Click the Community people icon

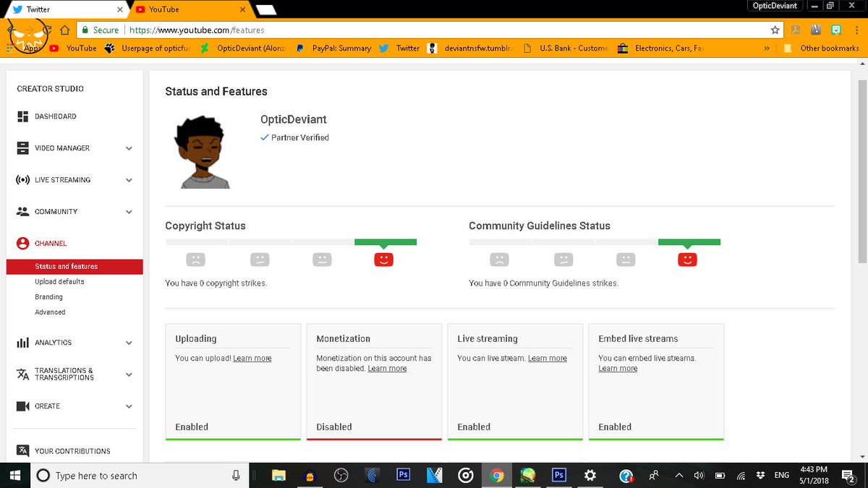[x=22, y=212]
